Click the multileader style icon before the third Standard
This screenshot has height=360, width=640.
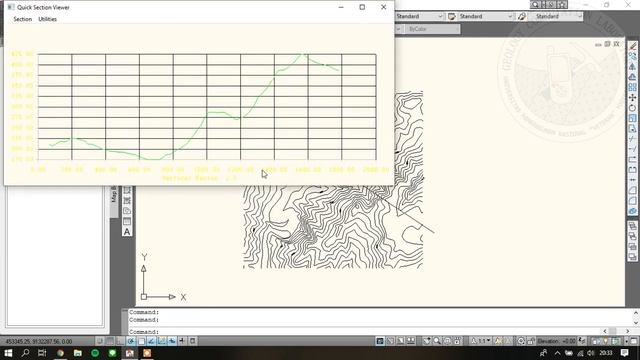pos(522,16)
